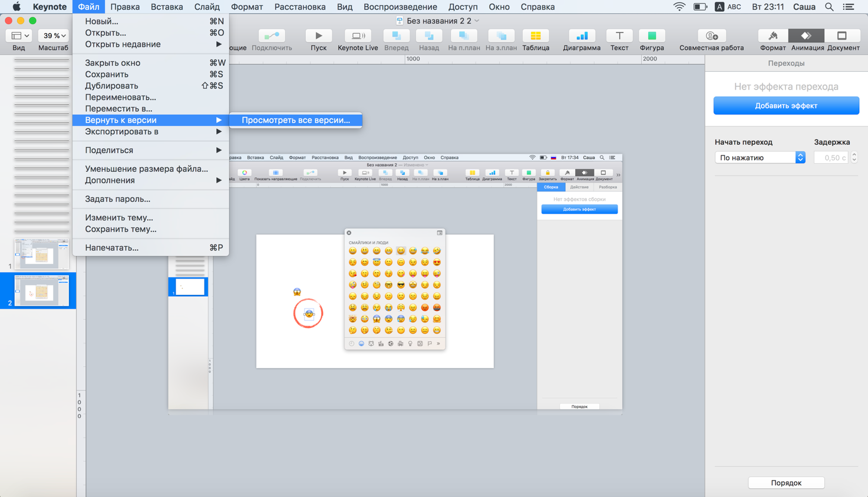
Task: Open the Правка menu in menu bar
Action: pos(125,7)
